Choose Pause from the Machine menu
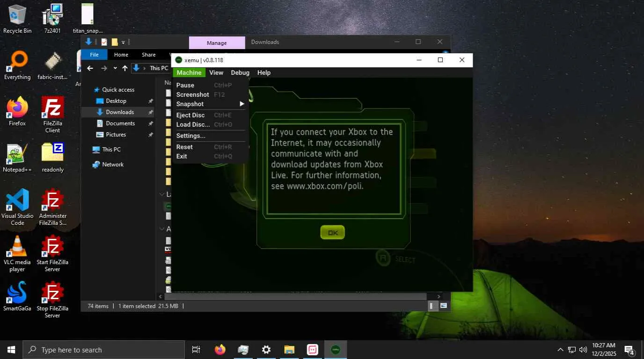The width and height of the screenshot is (644, 359). coord(210,85)
